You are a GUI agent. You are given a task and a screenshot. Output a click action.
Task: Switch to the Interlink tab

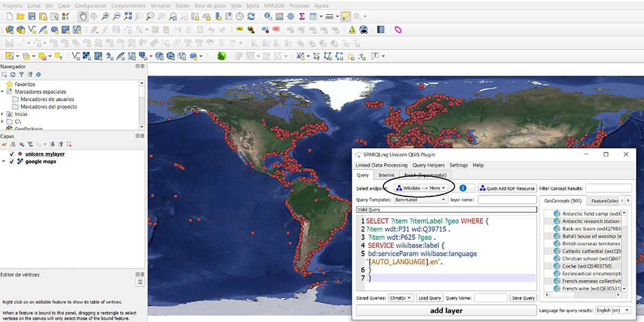[x=387, y=175]
